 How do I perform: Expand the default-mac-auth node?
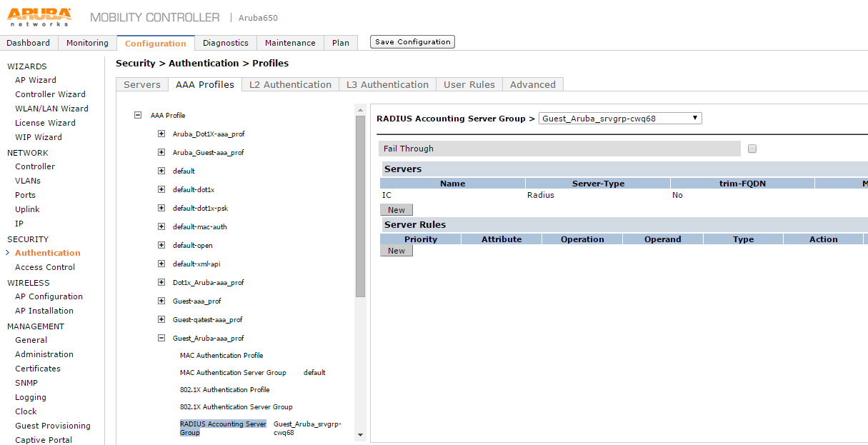161,226
